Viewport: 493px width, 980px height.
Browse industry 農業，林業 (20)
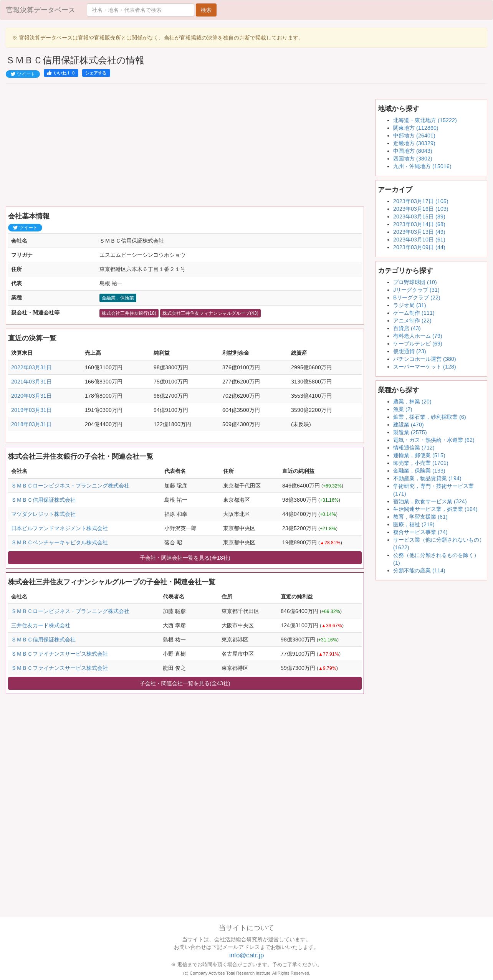412,402
